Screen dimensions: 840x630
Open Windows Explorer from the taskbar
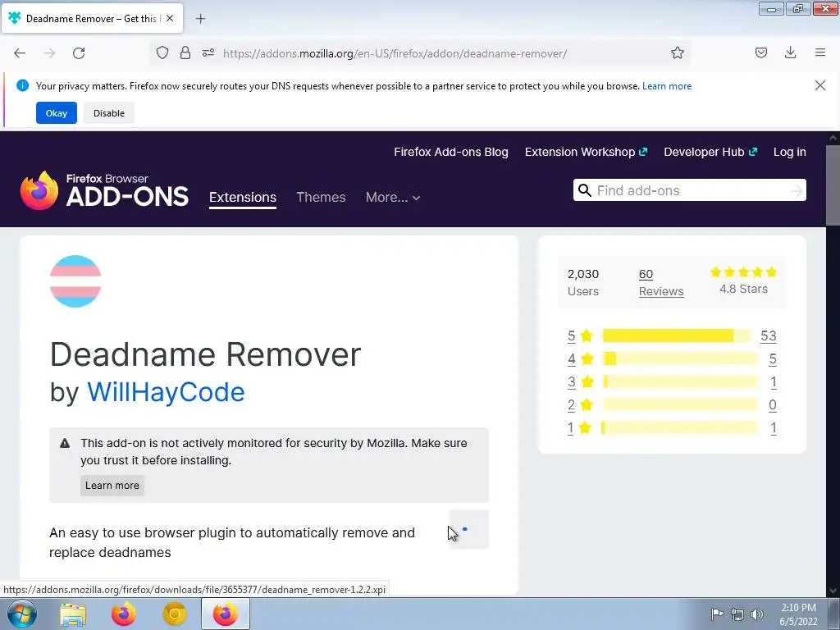73,614
